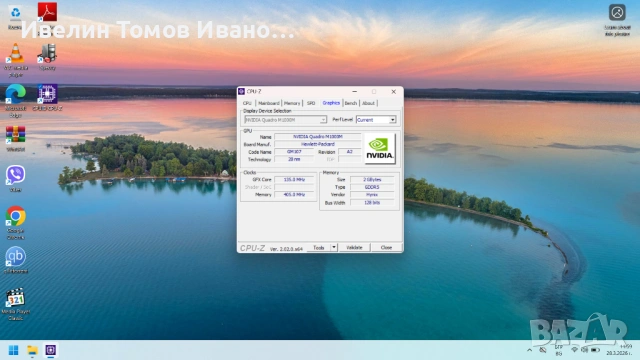Screen dimensions: 640x360
Task: Click the Validate button
Action: click(x=354, y=247)
